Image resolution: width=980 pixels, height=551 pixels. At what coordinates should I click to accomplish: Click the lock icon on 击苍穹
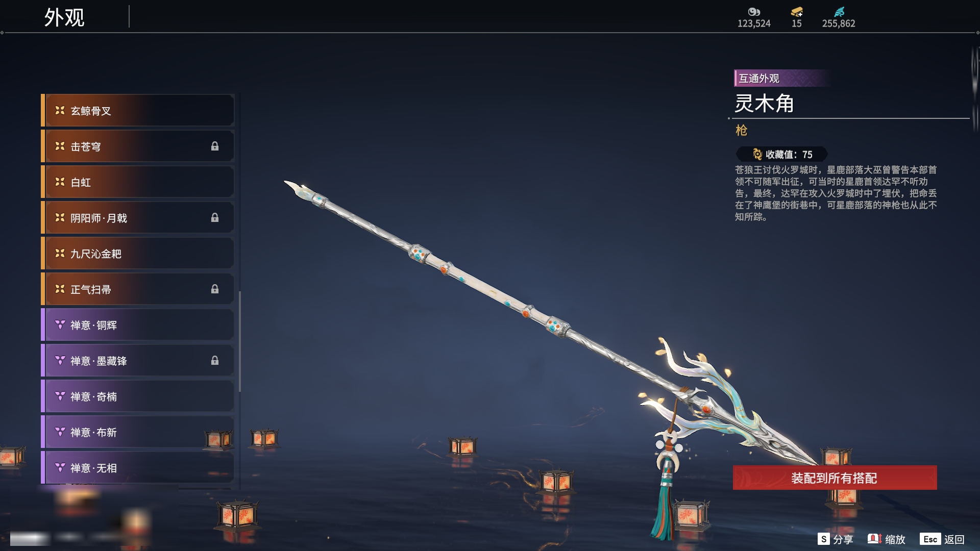[215, 146]
